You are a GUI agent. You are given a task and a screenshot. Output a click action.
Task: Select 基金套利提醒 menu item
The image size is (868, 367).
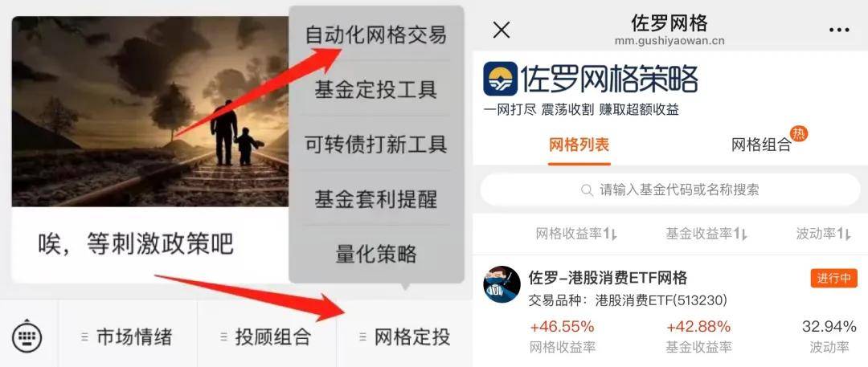[x=376, y=198]
